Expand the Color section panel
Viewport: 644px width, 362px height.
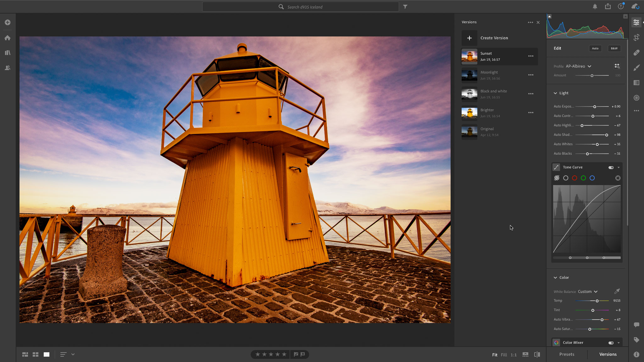click(556, 277)
